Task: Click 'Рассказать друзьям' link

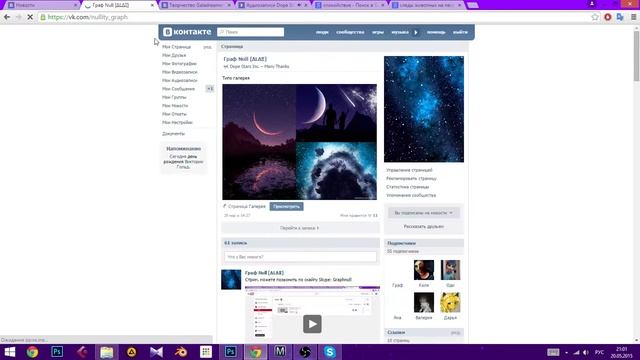Action: [424, 227]
